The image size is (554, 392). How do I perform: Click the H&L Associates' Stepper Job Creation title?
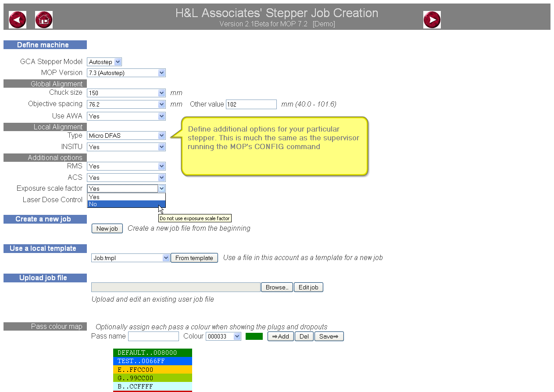[x=277, y=13]
